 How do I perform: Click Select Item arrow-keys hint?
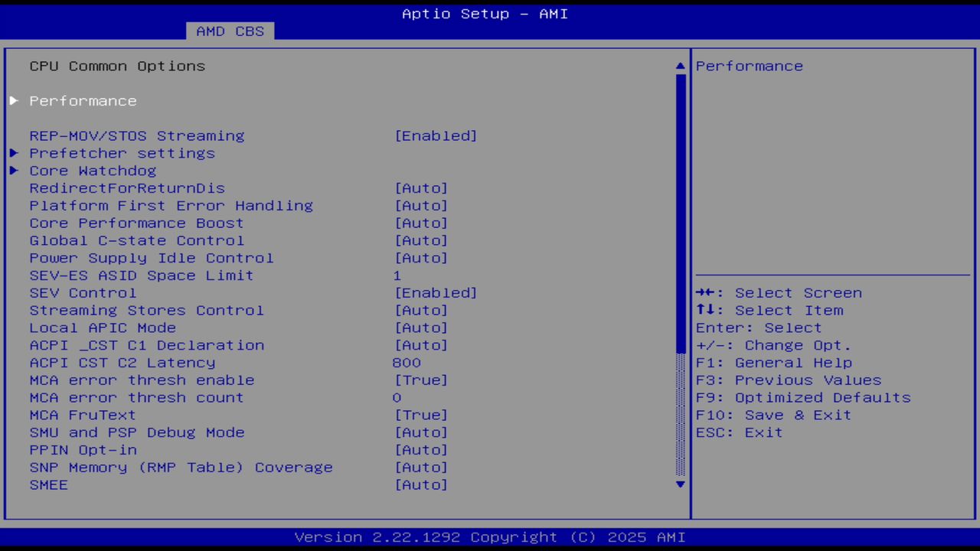click(769, 311)
